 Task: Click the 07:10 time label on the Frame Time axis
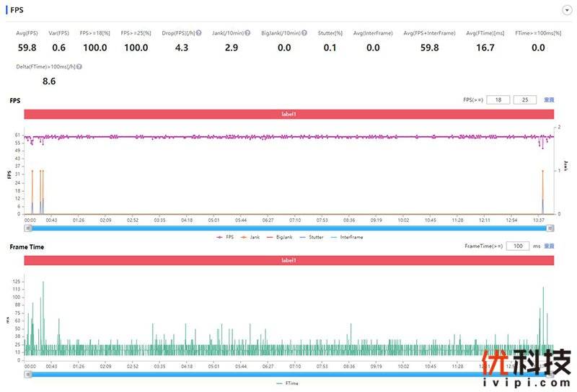pyautogui.click(x=295, y=366)
